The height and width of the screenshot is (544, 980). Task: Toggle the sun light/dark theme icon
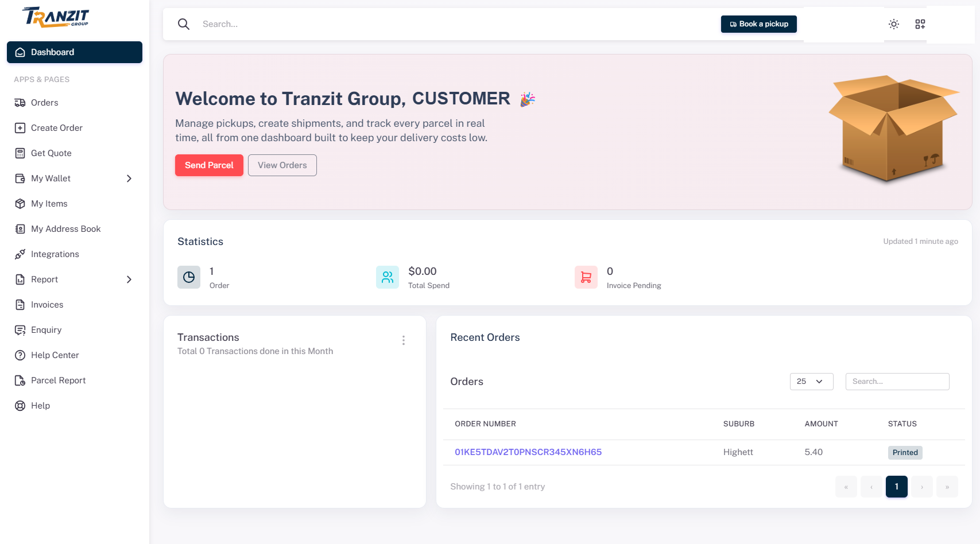[x=894, y=24]
